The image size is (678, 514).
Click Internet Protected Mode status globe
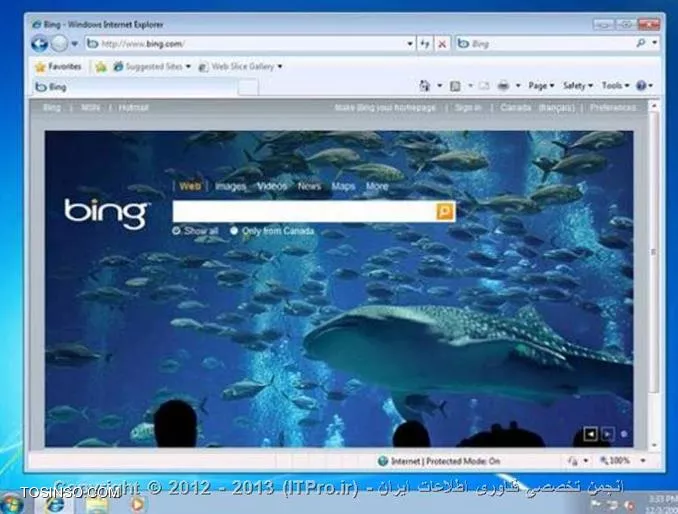point(382,461)
